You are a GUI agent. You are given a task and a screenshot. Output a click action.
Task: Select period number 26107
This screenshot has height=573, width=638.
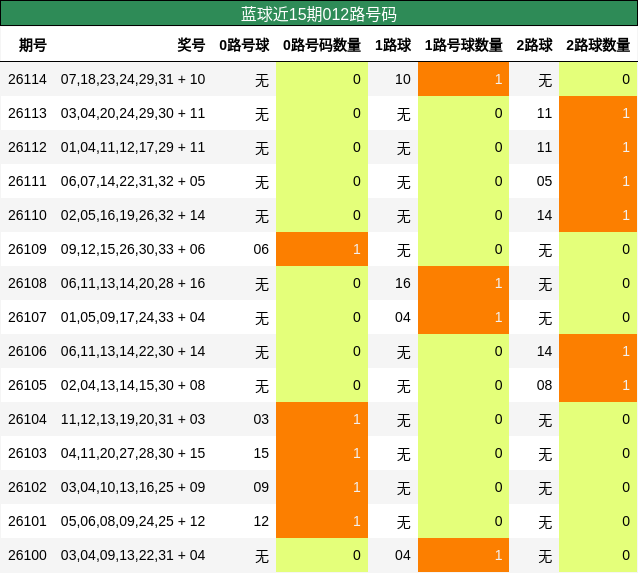[27, 317]
